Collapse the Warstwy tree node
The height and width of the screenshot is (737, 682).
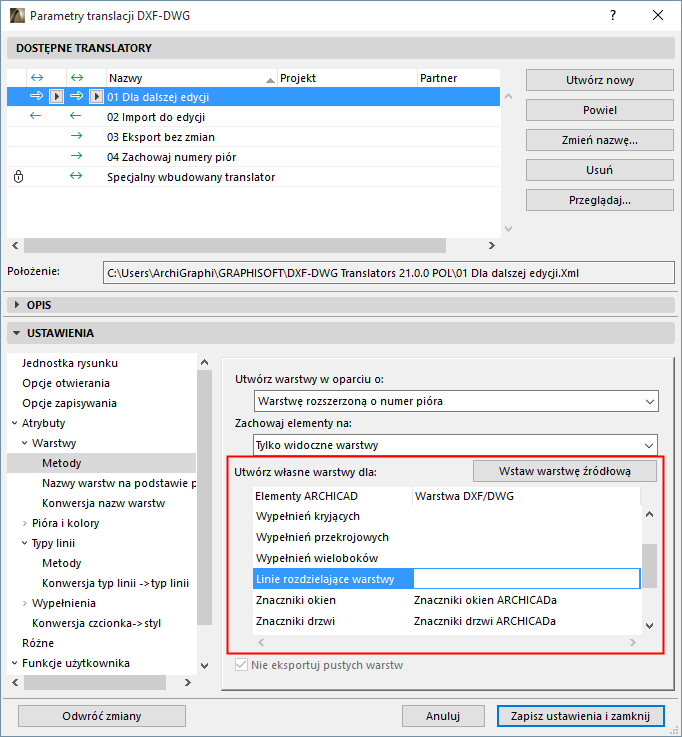[x=24, y=443]
